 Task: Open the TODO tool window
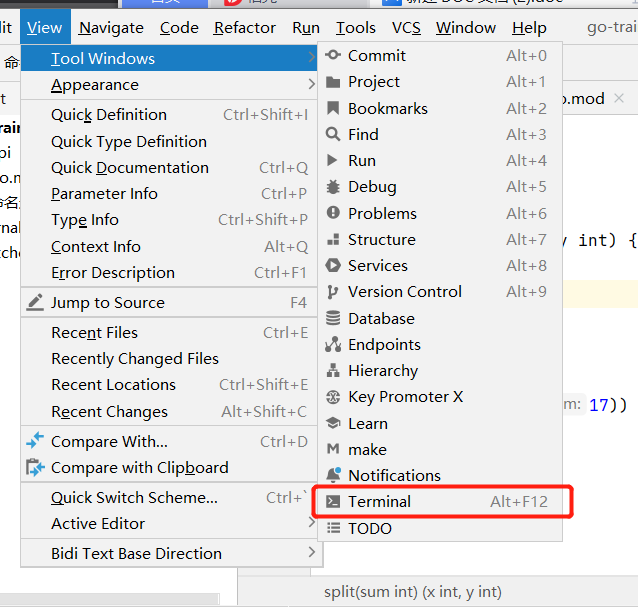point(370,528)
